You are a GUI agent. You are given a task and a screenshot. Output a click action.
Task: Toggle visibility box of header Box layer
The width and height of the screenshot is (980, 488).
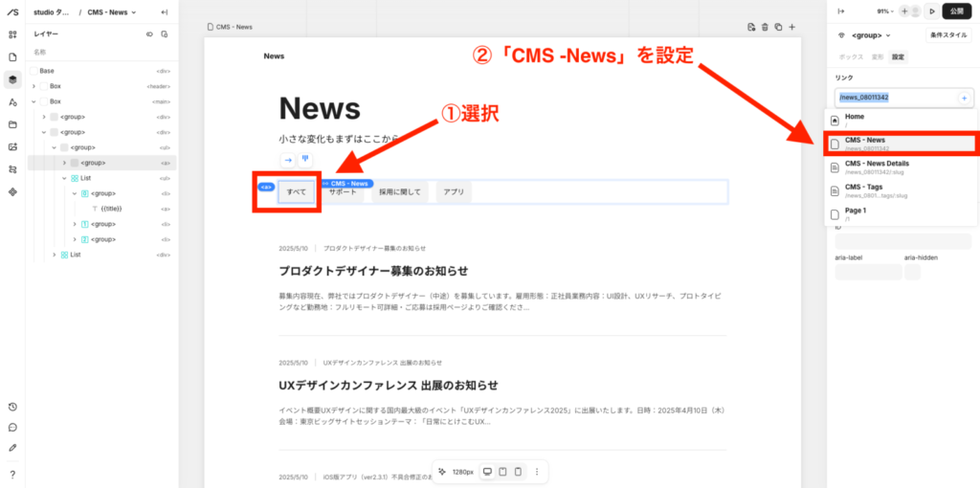45,86
